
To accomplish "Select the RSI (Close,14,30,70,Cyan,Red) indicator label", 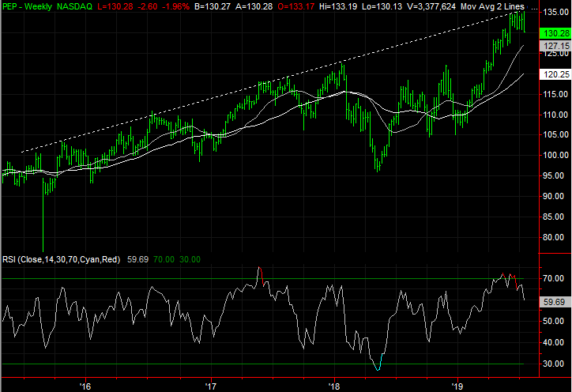I will pyautogui.click(x=62, y=259).
